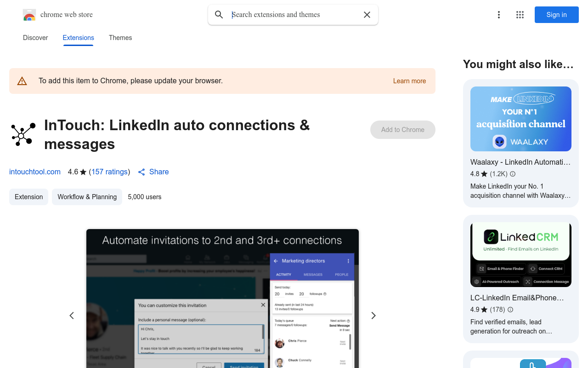This screenshot has height=368, width=588.
Task: Click the Extension chip
Action: [x=28, y=197]
